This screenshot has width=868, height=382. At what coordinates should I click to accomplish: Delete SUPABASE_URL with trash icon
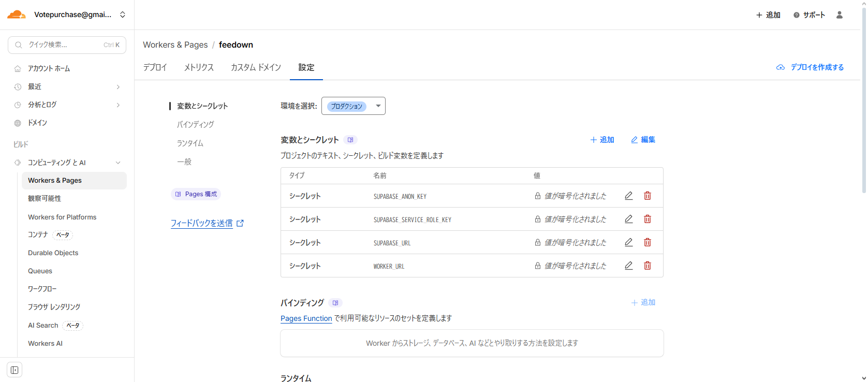[648, 242]
